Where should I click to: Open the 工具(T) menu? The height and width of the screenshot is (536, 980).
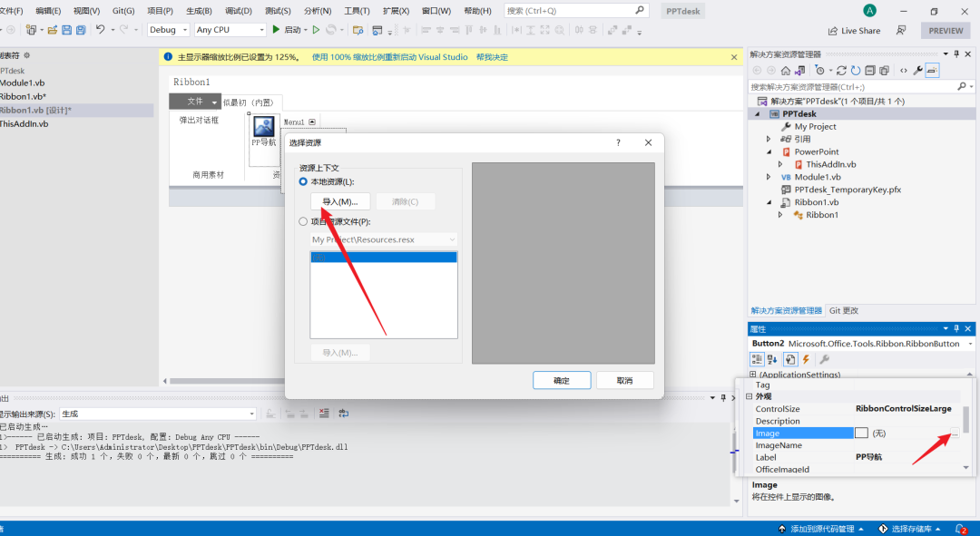[x=357, y=11]
